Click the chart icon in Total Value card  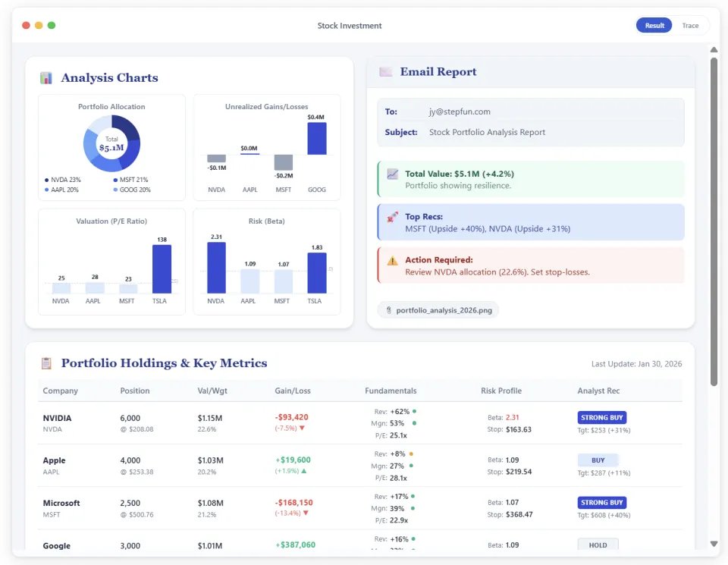[x=392, y=174]
